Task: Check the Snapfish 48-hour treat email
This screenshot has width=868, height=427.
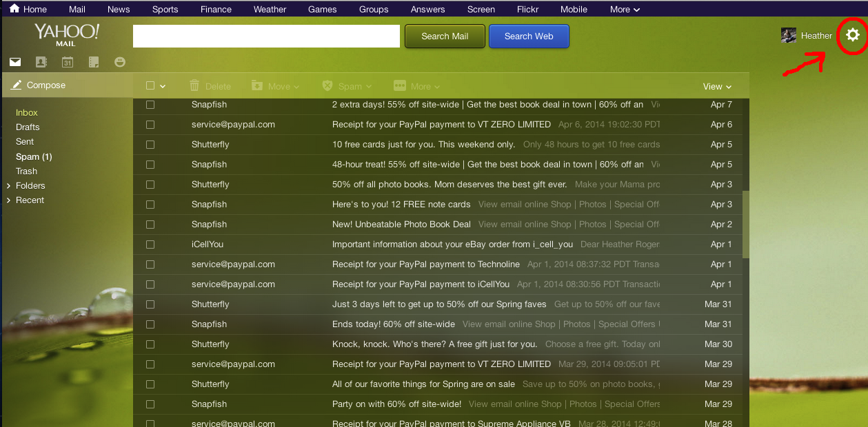Action: tap(150, 165)
